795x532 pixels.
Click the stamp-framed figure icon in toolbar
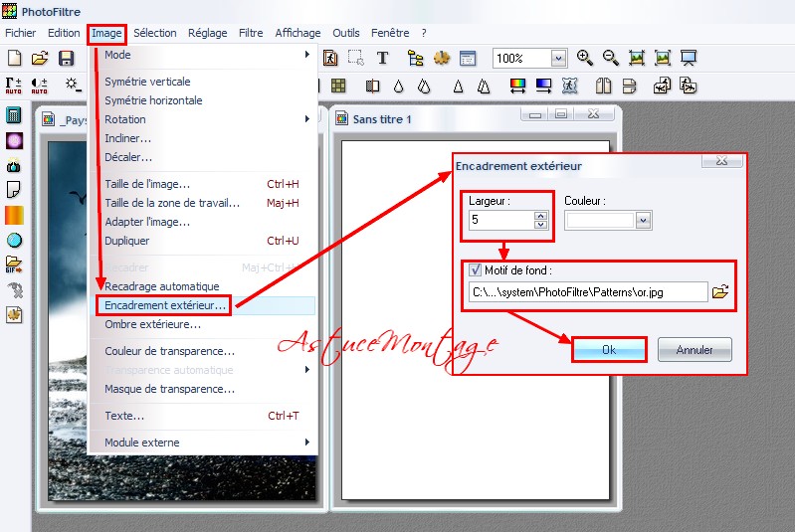click(569, 86)
